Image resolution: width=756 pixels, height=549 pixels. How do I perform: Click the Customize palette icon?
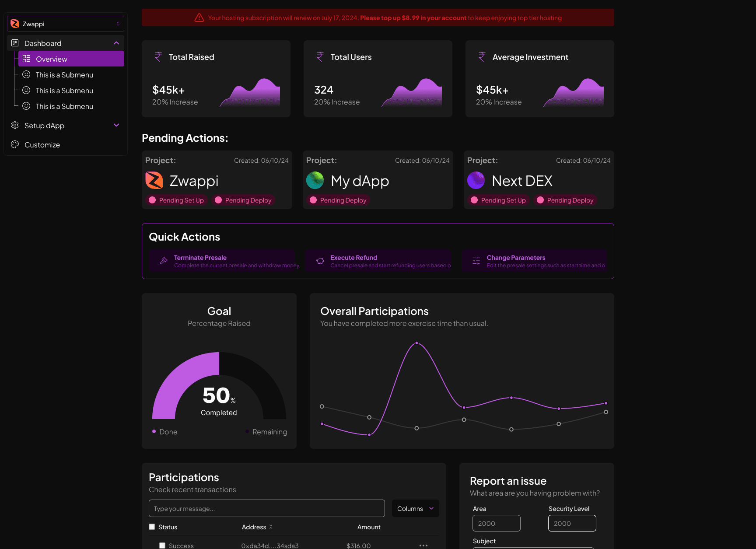(x=14, y=144)
